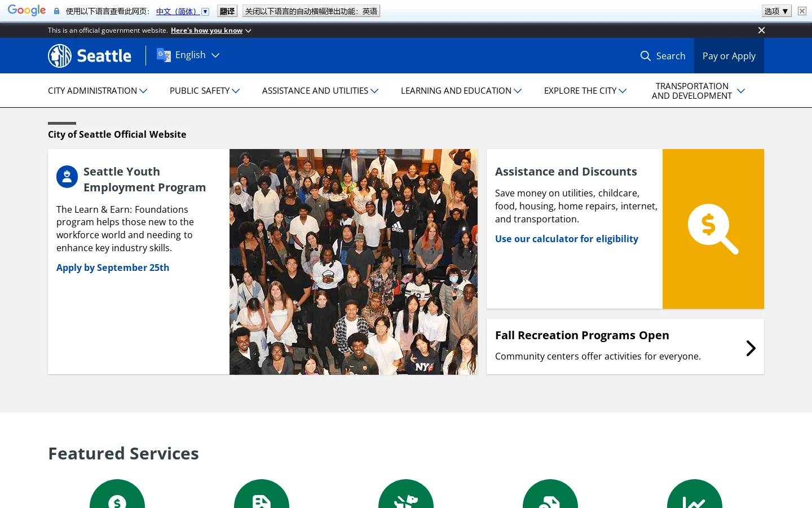Click City of Seattle Official Website text
The height and width of the screenshot is (508, 812).
[x=117, y=134]
